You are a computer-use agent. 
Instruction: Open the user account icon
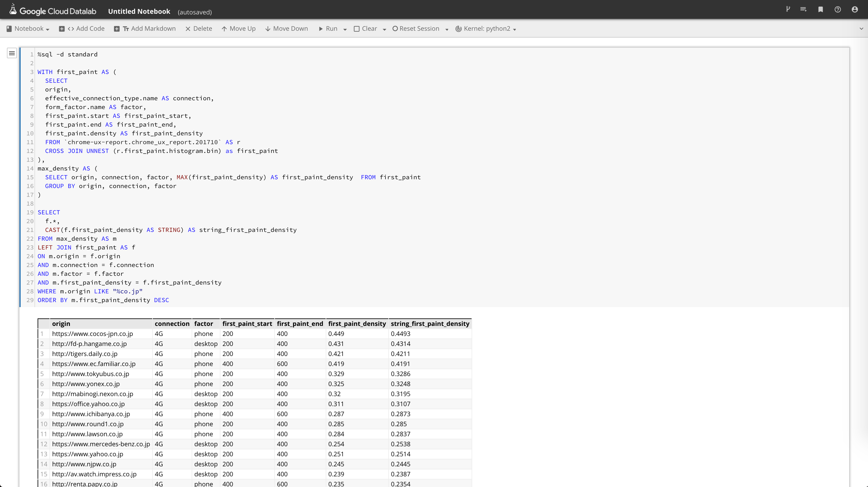pos(855,9)
